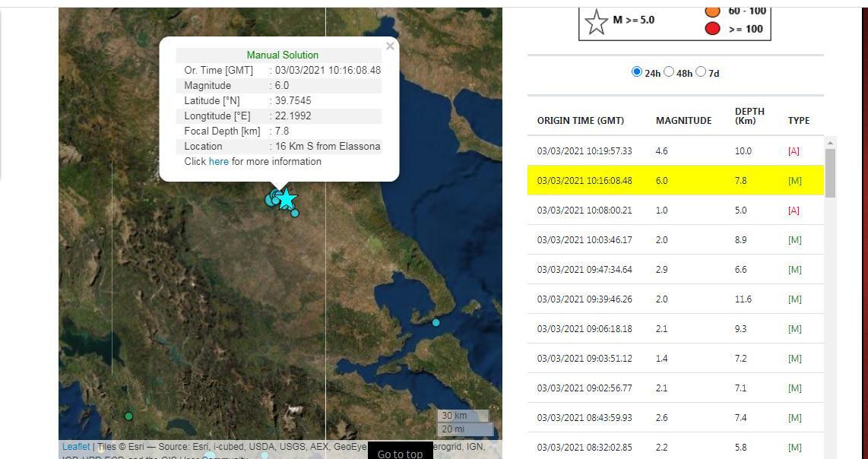Click the ORIGIN TIME (GMT) column header
The image size is (868, 459).
(x=580, y=120)
